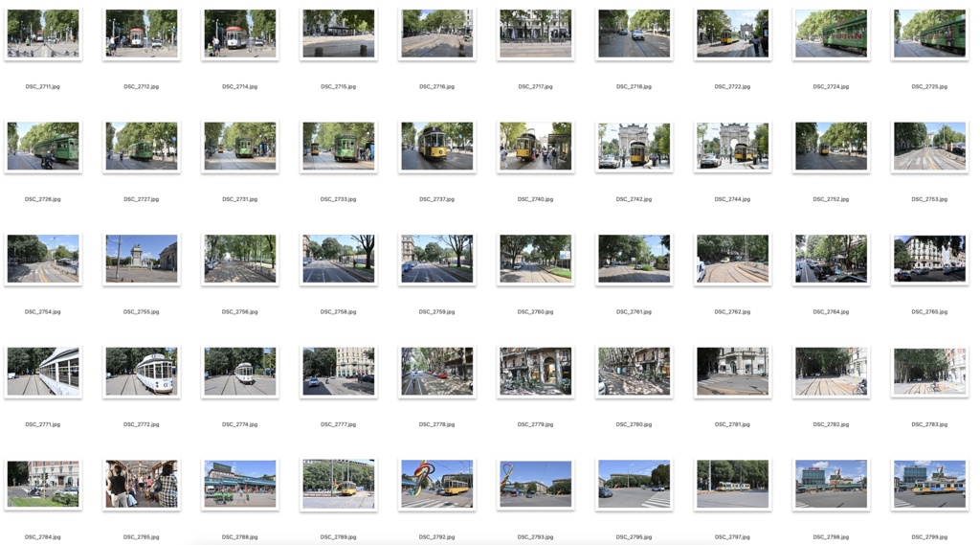980x545 pixels.
Task: Select the curved tracks thumbnail DSC_2762.jpg
Action: 732,259
